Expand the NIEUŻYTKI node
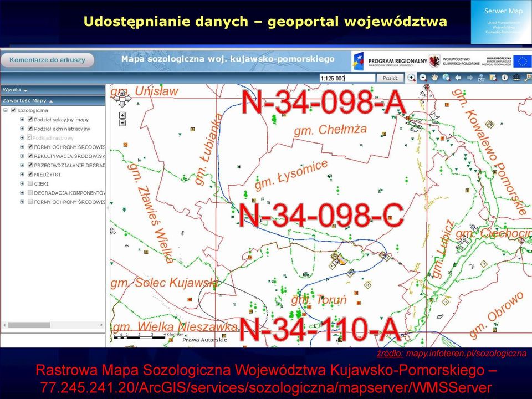532x399 pixels. point(22,175)
